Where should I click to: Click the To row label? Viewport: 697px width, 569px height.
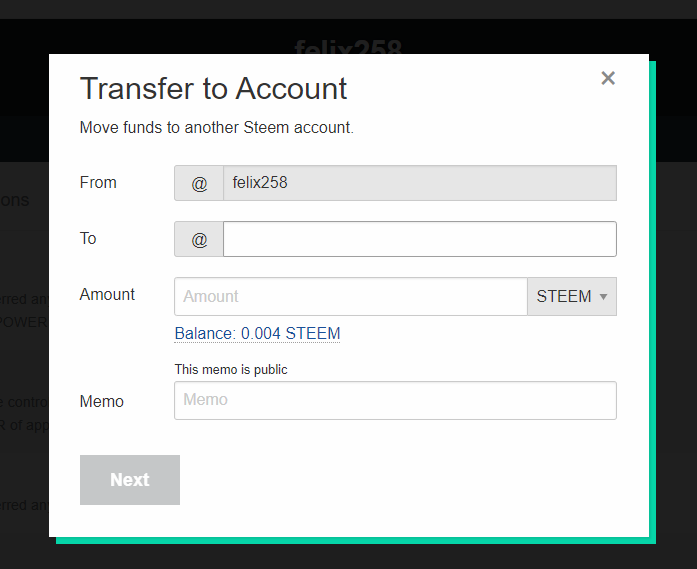click(x=88, y=238)
